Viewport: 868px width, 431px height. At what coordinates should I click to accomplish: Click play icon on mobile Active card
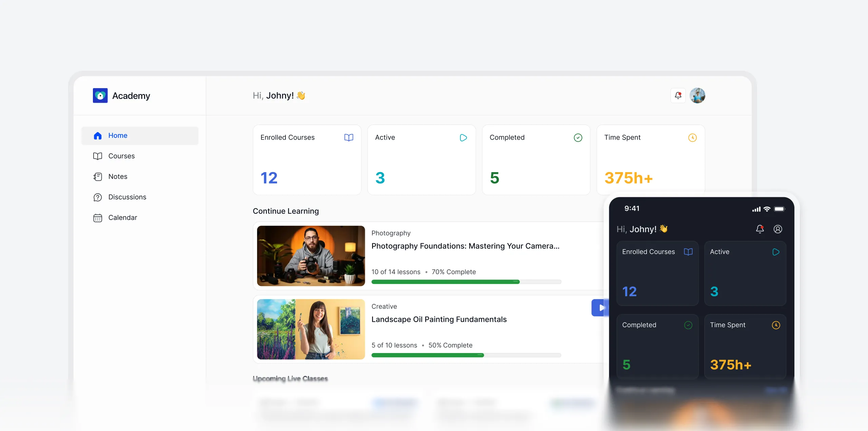pyautogui.click(x=776, y=252)
